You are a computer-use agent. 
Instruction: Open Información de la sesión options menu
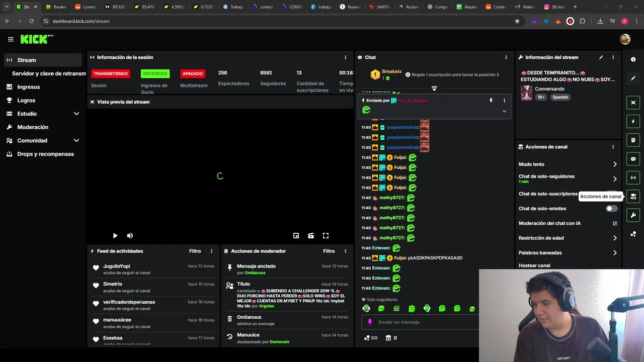click(345, 57)
